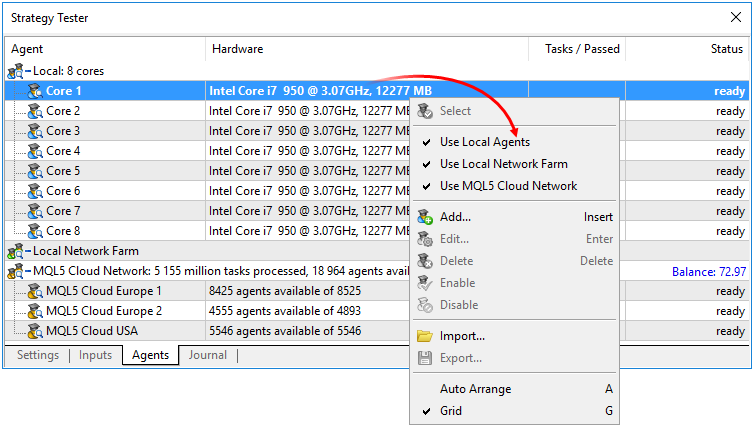Switch to the Settings tab

click(x=38, y=355)
